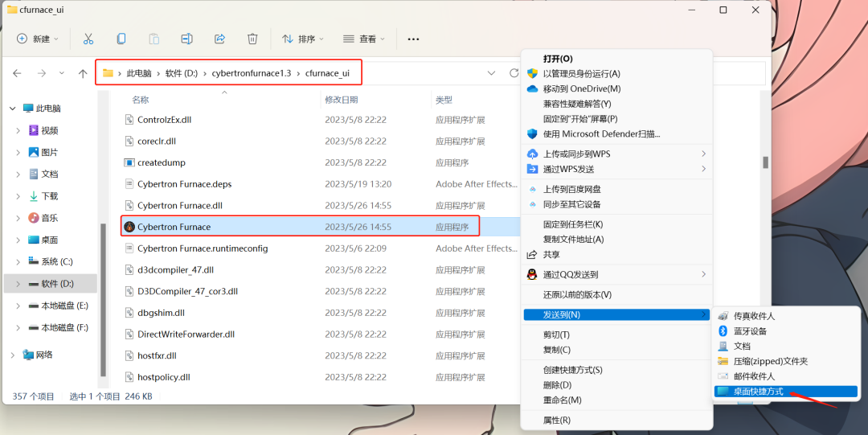The image size is (868, 435).
Task: Click the 音乐 music icon in sidebar
Action: [x=33, y=218]
